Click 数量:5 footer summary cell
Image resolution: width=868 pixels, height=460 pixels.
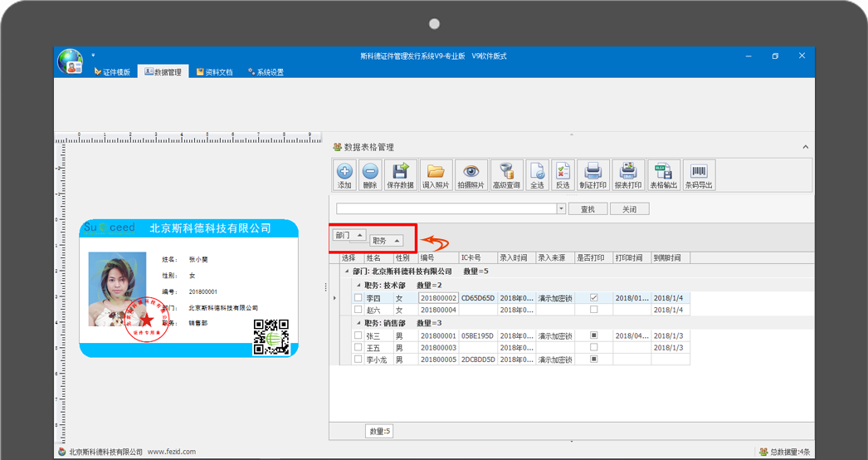tap(379, 431)
